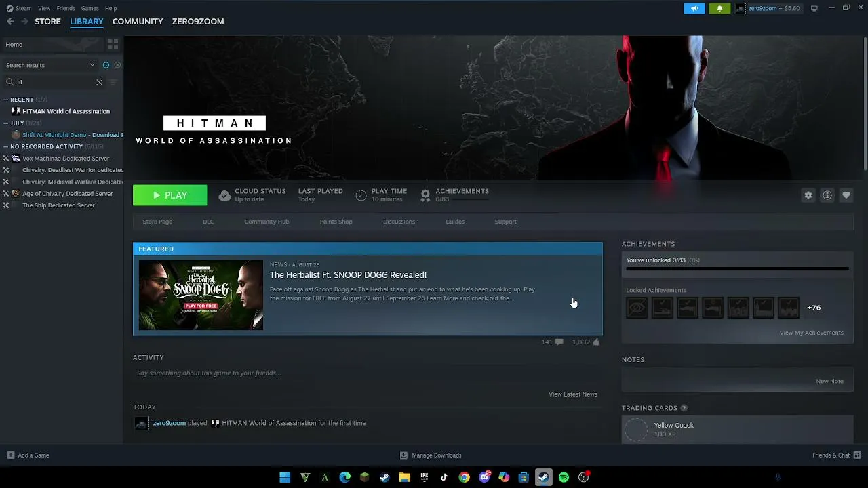
Task: Open the zero9zoom account dropdown
Action: 768,8
